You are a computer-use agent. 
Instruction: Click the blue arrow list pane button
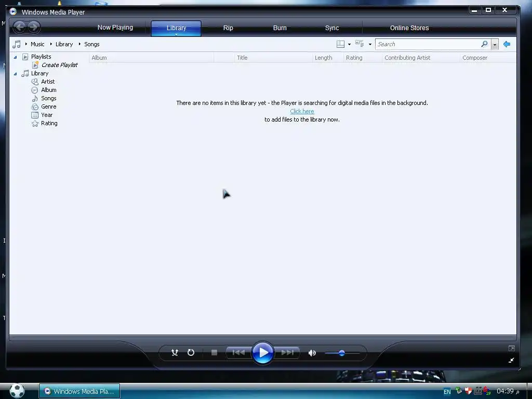pyautogui.click(x=507, y=44)
